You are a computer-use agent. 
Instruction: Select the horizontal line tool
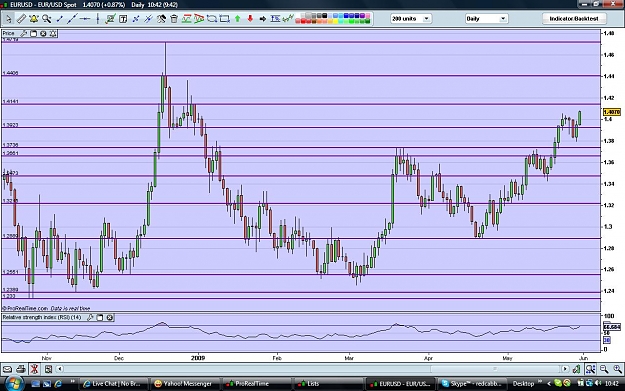tap(85, 18)
